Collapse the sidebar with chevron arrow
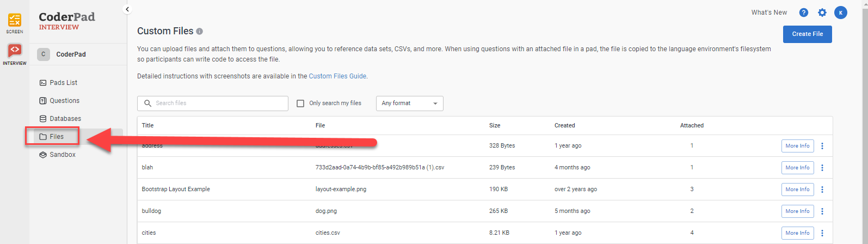This screenshot has height=244, width=868. point(127,9)
